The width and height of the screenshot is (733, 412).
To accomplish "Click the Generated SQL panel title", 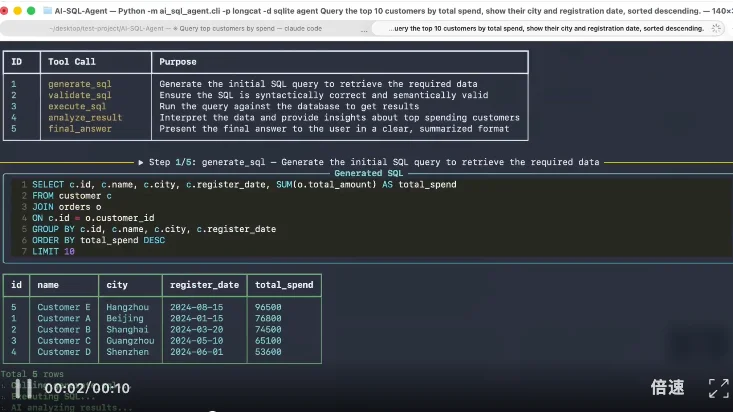I will 368,173.
